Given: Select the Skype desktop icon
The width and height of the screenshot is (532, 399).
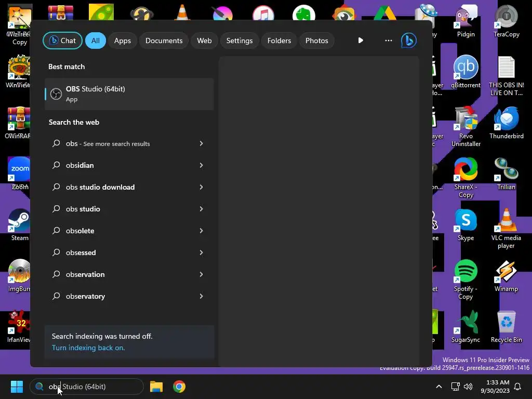Looking at the screenshot, I should pos(466,224).
